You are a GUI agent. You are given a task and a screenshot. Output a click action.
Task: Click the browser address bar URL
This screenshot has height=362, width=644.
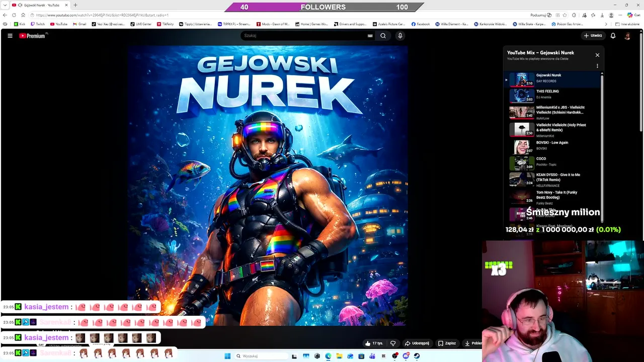[x=102, y=15]
